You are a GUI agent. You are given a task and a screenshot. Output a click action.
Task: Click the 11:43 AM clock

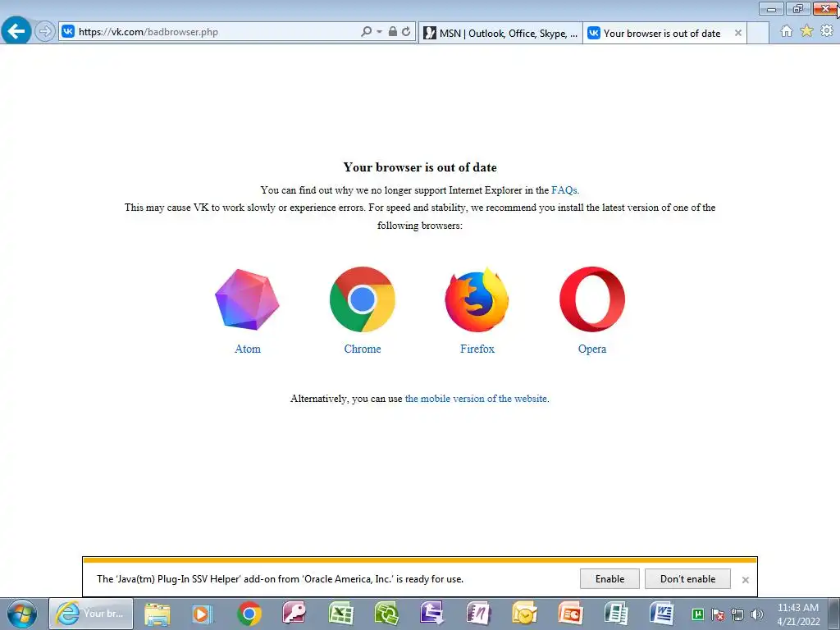(798, 608)
